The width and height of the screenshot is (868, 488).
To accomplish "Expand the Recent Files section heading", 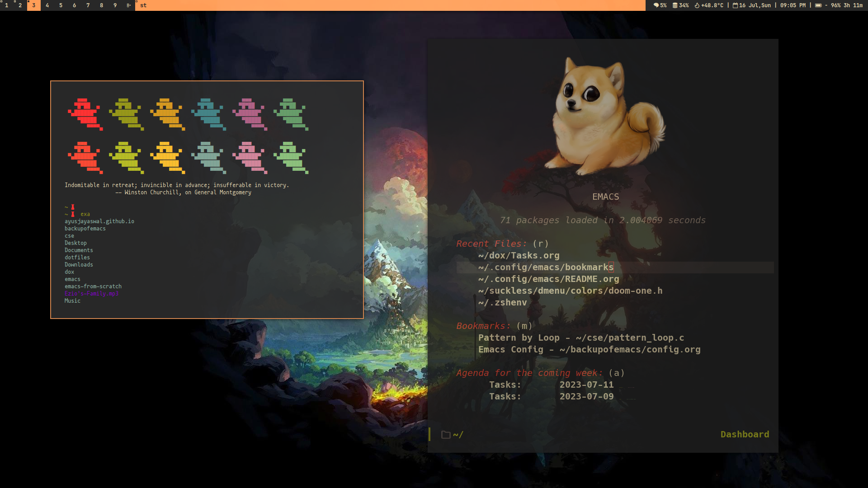I will coord(491,244).
